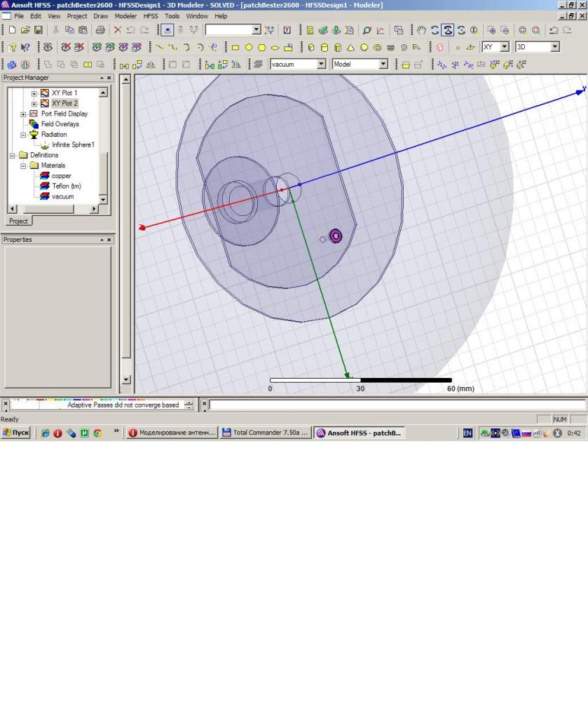Viewport: 588px width, 718px height.
Task: Open the Modeler menu
Action: [125, 15]
